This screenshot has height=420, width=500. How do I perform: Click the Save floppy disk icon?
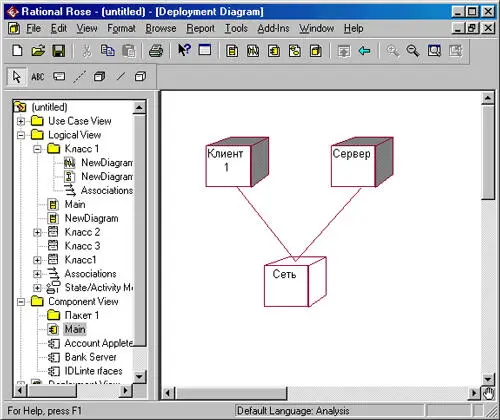[x=59, y=51]
